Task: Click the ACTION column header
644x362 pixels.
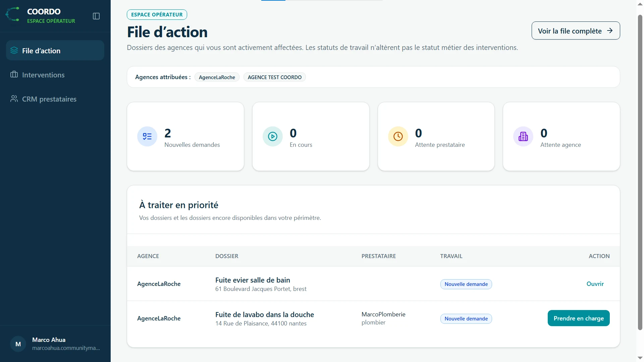Action: pos(599,256)
